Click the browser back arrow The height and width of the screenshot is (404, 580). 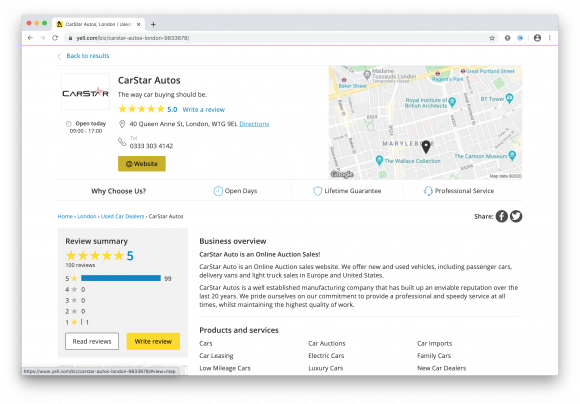[30, 38]
